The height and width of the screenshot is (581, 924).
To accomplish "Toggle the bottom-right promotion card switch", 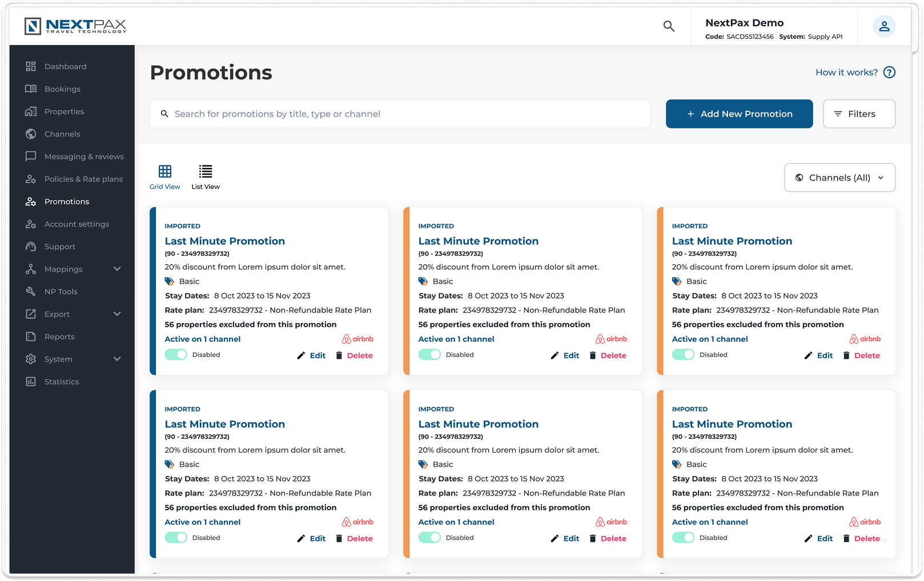I will pyautogui.click(x=683, y=538).
